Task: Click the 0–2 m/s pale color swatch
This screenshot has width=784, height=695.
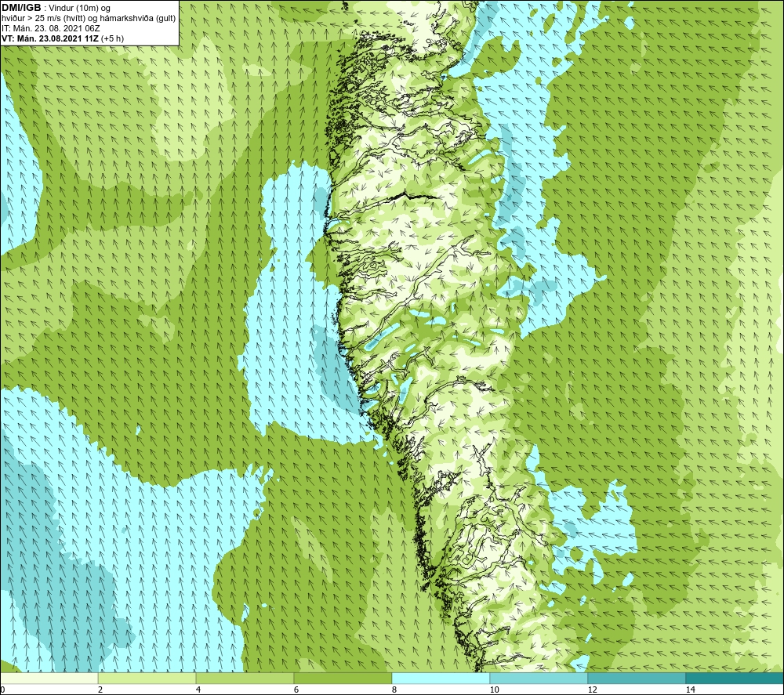Action: pyautogui.click(x=49, y=678)
